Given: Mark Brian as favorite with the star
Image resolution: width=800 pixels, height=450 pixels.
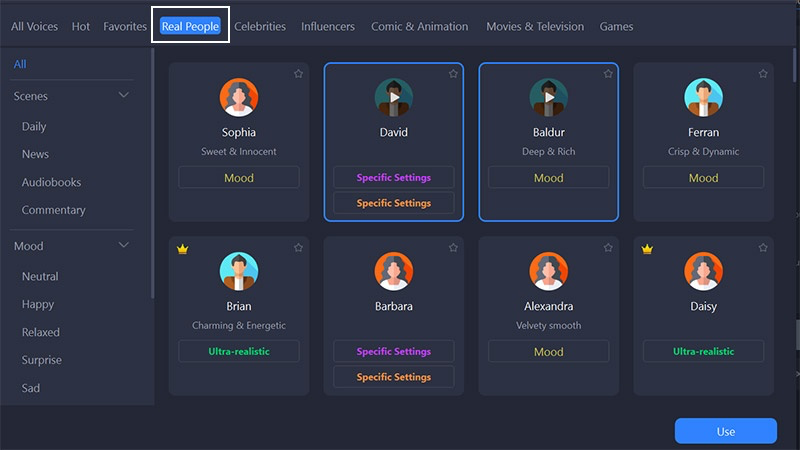Looking at the screenshot, I should pos(298,248).
